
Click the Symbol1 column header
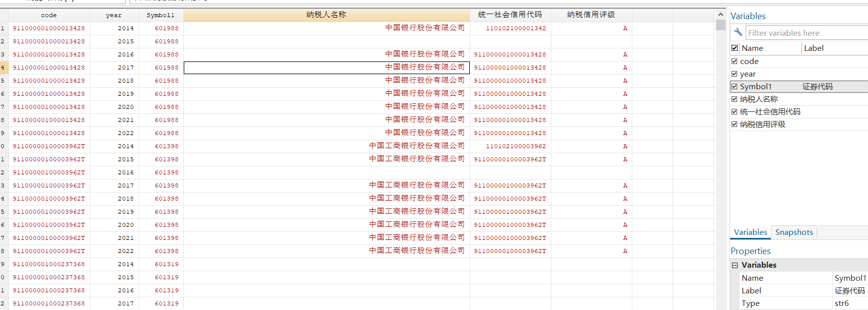point(161,15)
